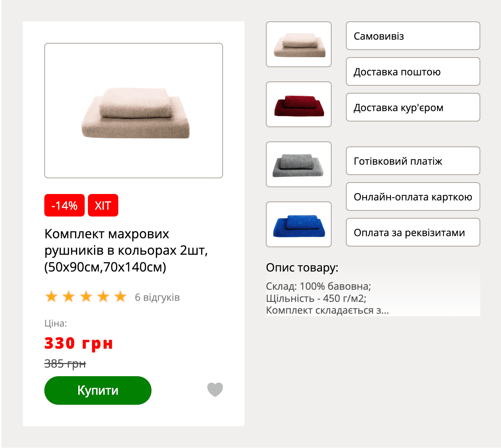Select the beige towel thumbnail
This screenshot has height=448, width=501.
[299, 44]
